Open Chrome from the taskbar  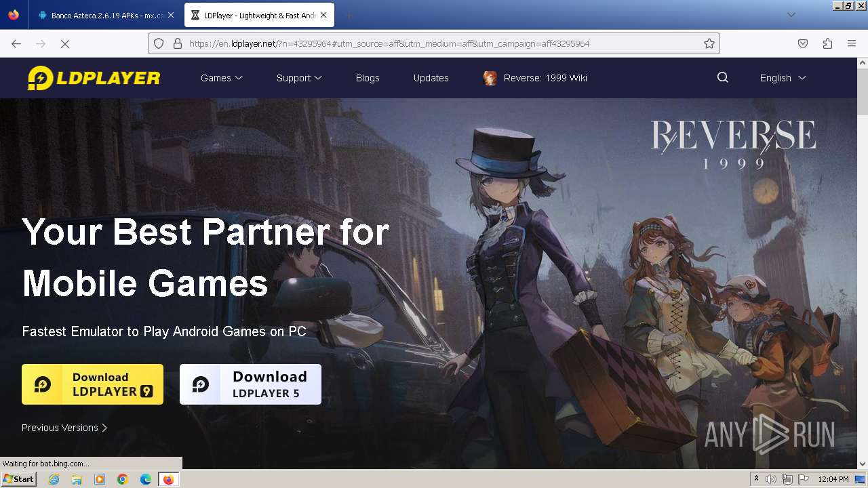click(x=123, y=479)
